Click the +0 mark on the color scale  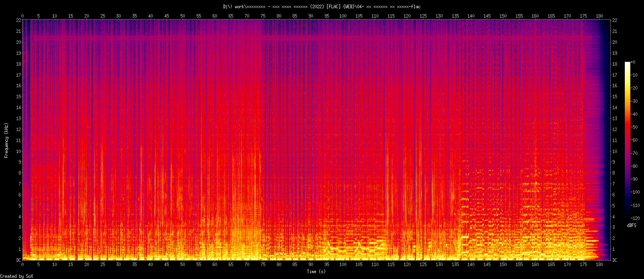coord(633,62)
